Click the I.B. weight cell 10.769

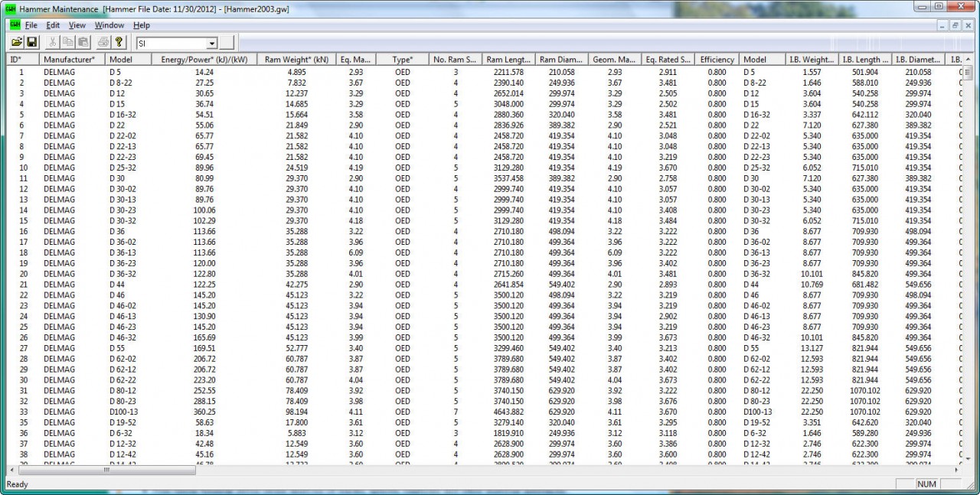click(x=812, y=284)
